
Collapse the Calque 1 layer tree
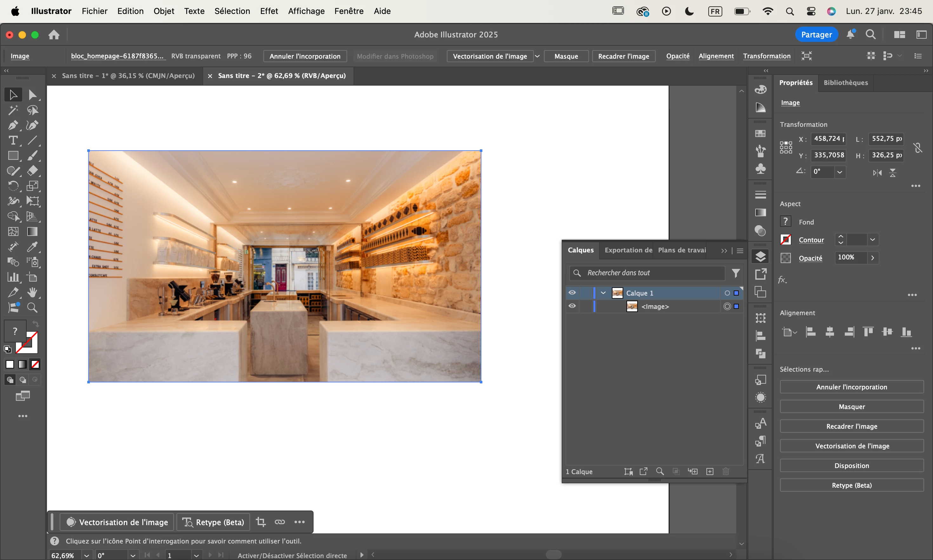tap(603, 293)
